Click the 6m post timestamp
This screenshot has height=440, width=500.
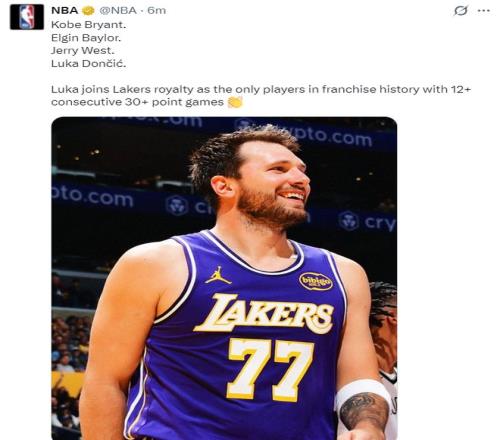(157, 11)
